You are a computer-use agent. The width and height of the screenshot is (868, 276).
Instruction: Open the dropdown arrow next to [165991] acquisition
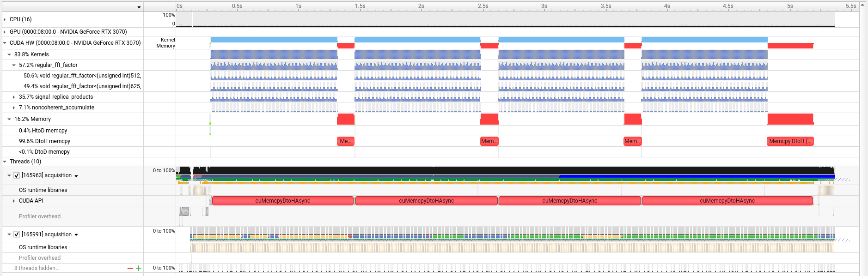tap(76, 235)
